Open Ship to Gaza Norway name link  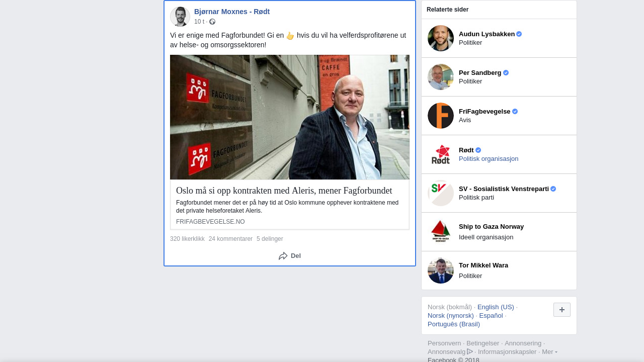point(491,227)
